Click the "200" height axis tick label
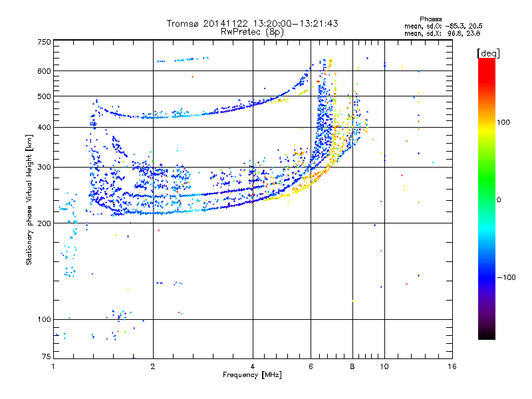 tap(44, 223)
